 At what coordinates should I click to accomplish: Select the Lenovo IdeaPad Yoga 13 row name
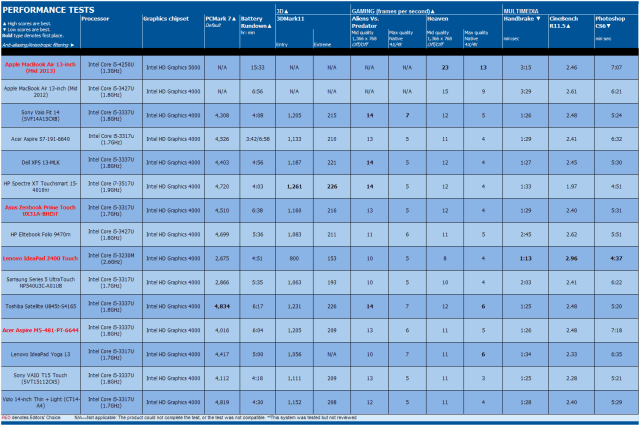40,354
